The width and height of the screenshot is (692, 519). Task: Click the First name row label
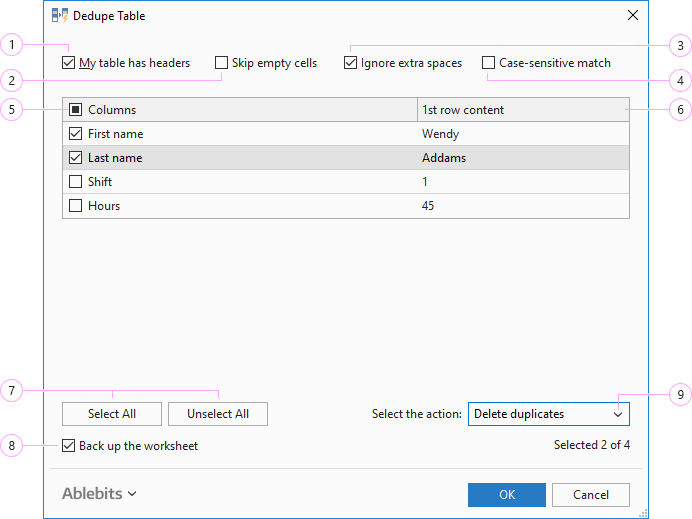click(x=116, y=134)
